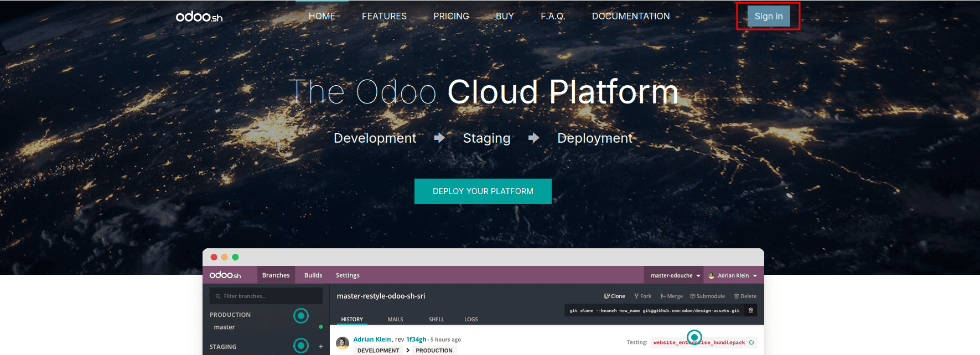This screenshot has width=980, height=355.
Task: Open the F.A.Q. page
Action: point(553,16)
